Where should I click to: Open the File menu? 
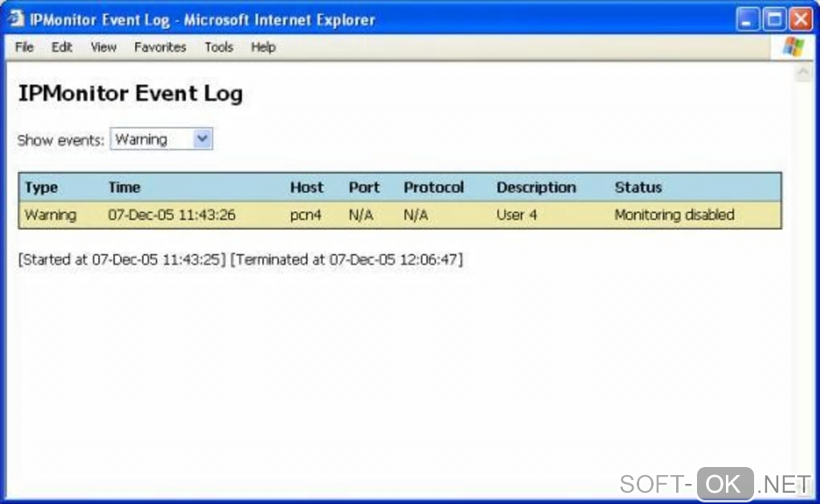point(24,47)
